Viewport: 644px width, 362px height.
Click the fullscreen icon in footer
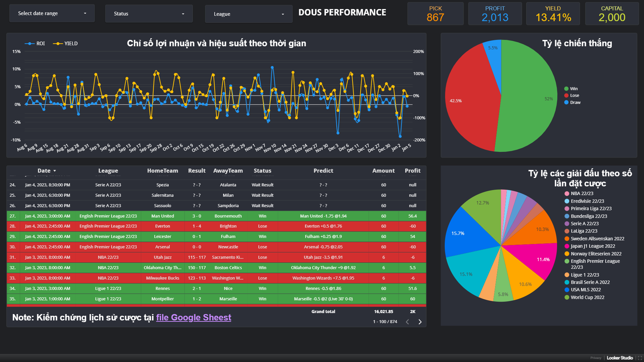click(x=640, y=358)
